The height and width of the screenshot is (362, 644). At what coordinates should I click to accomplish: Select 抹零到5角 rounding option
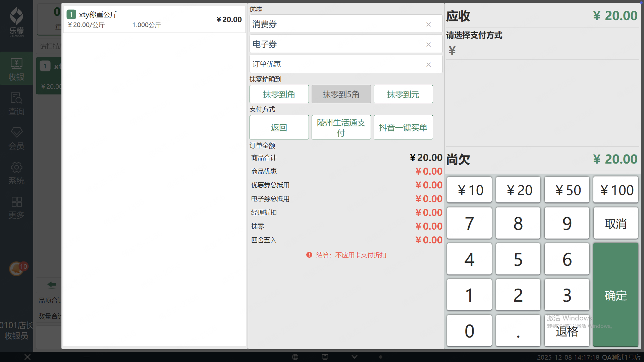(341, 94)
